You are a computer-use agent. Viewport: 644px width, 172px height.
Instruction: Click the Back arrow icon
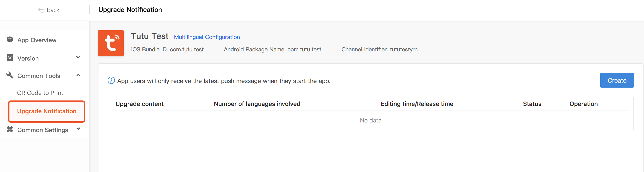(x=41, y=10)
